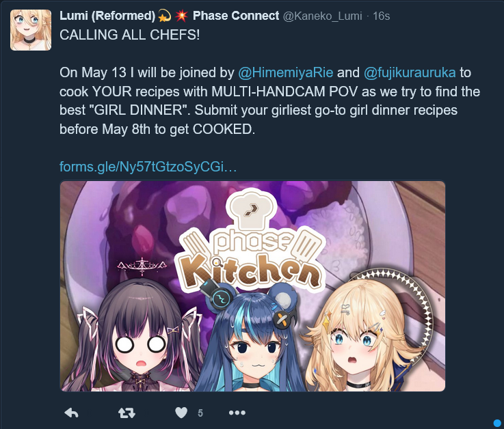Image resolution: width=504 pixels, height=429 pixels.
Task: Click the CALLING ALL CHEFS tweet text
Action: click(x=129, y=35)
